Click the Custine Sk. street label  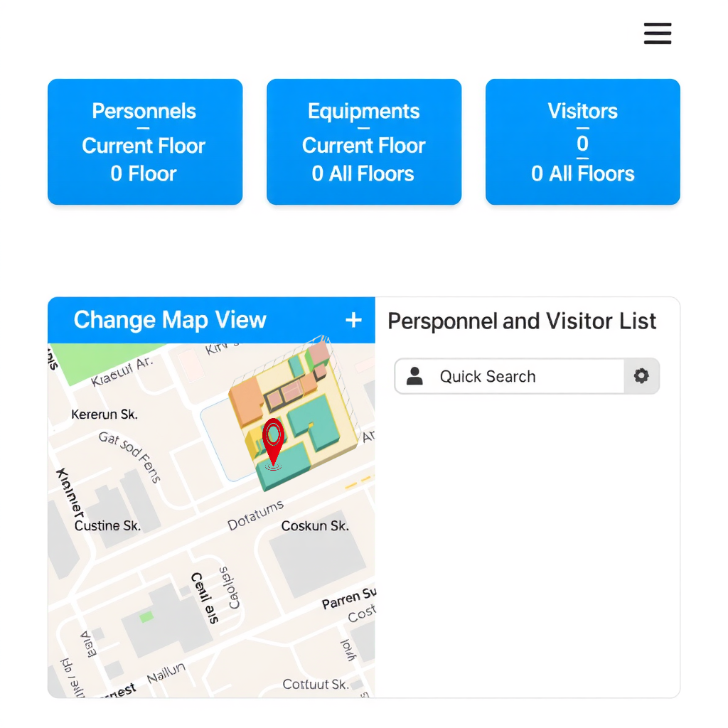click(107, 526)
